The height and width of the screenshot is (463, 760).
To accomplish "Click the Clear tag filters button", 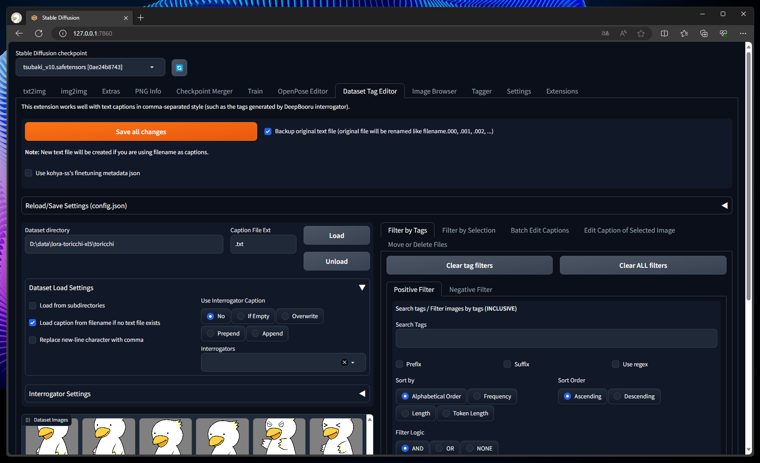I will pyautogui.click(x=469, y=265).
